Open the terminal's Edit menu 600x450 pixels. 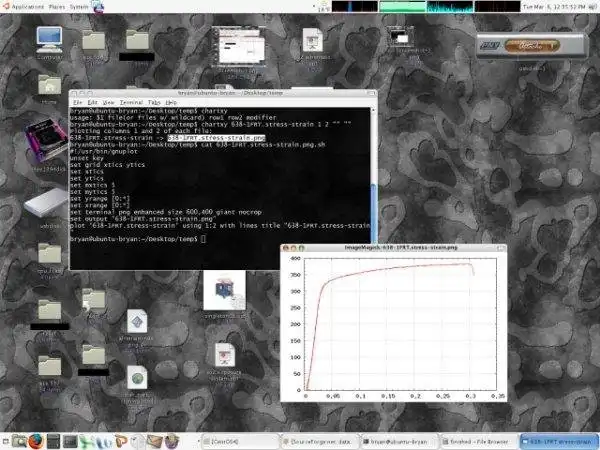click(x=93, y=103)
